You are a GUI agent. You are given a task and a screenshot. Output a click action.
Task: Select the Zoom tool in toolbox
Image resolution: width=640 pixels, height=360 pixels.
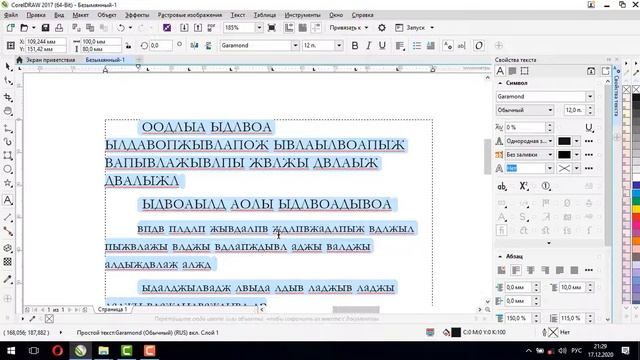pyautogui.click(x=8, y=111)
